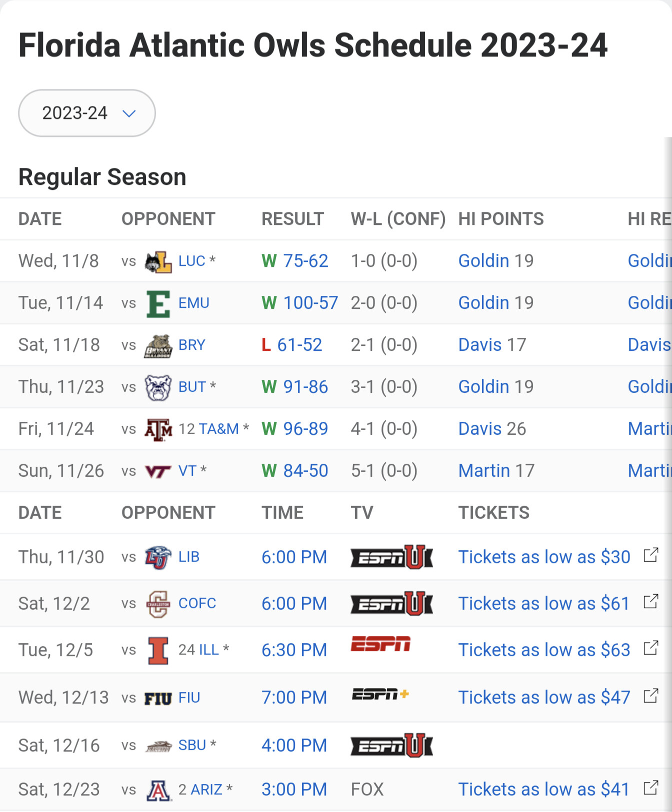Open external link icon for $30 tickets
672x812 pixels.
pos(650,555)
